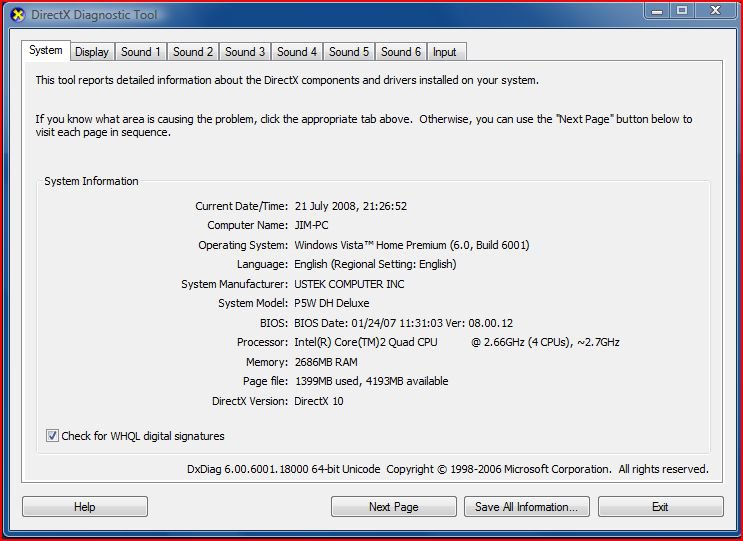This screenshot has width=743, height=541.
Task: Click the DirectX Version label
Action: tap(250, 401)
